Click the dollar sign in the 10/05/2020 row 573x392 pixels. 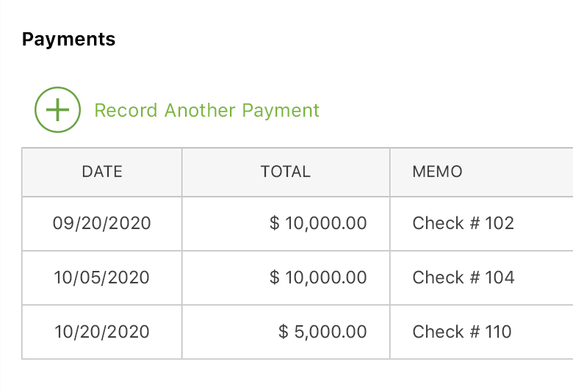coord(275,277)
